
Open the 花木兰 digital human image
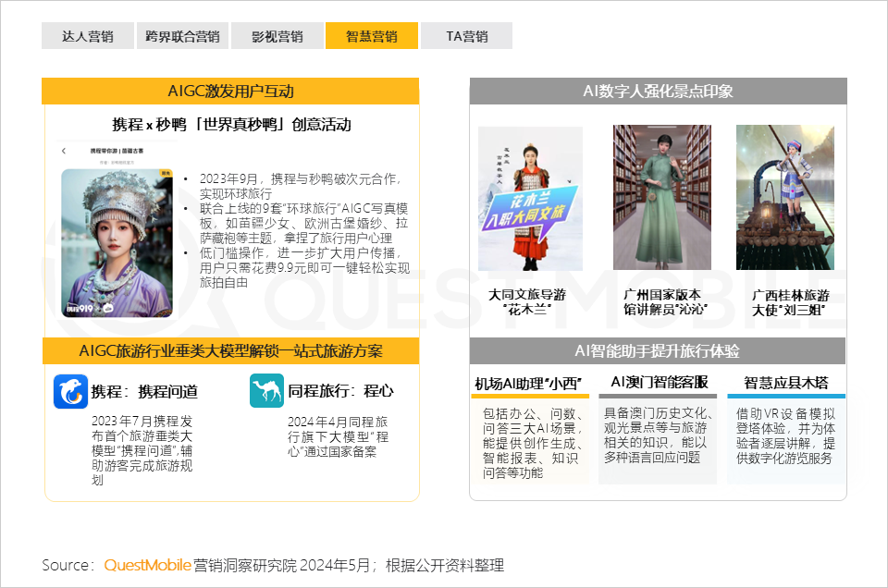click(530, 199)
